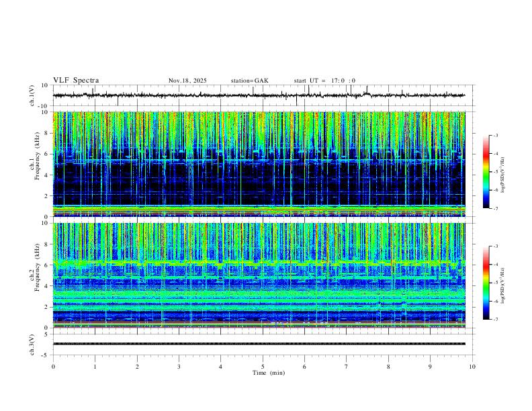
Task: Click ch.2 frequency axis tick "4"
Action: (46, 286)
